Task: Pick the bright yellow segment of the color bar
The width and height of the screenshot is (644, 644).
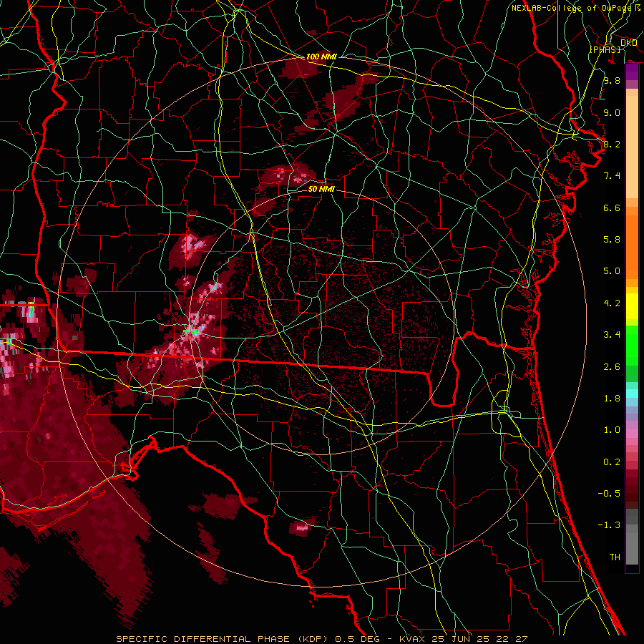Action: coord(632,306)
